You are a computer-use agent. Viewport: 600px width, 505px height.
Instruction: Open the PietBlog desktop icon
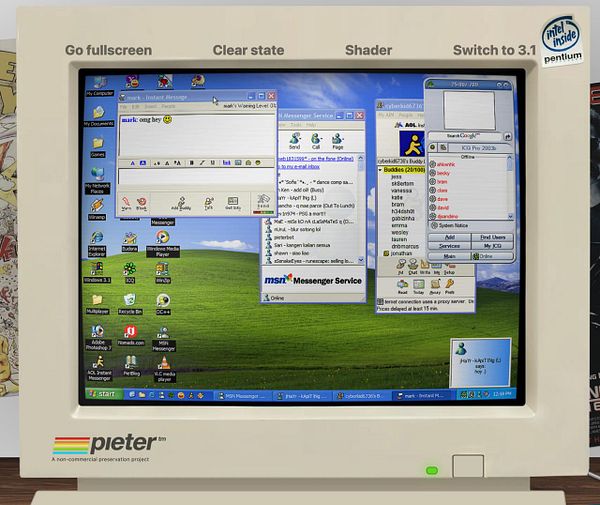click(131, 366)
